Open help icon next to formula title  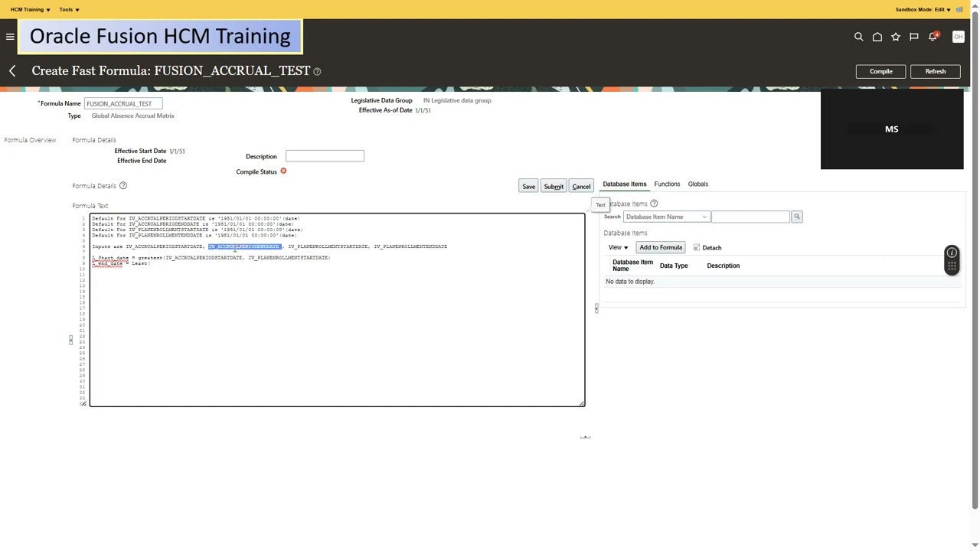(x=317, y=71)
